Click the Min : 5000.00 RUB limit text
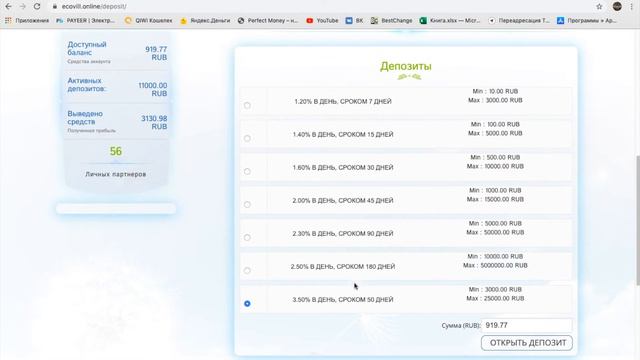 click(x=496, y=224)
